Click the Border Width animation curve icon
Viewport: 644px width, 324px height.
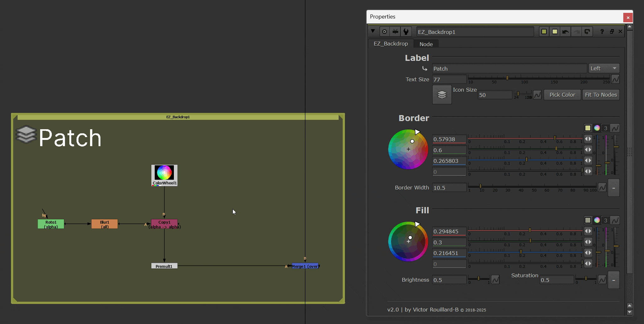(602, 188)
